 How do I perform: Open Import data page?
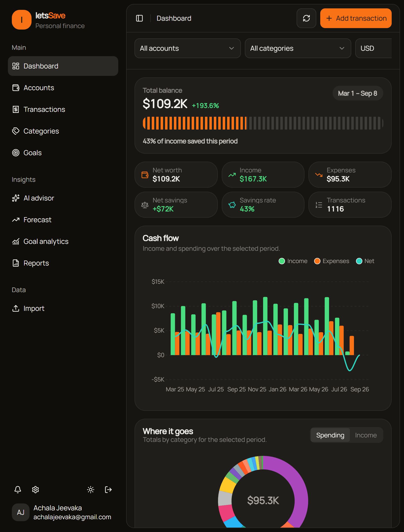63,308
